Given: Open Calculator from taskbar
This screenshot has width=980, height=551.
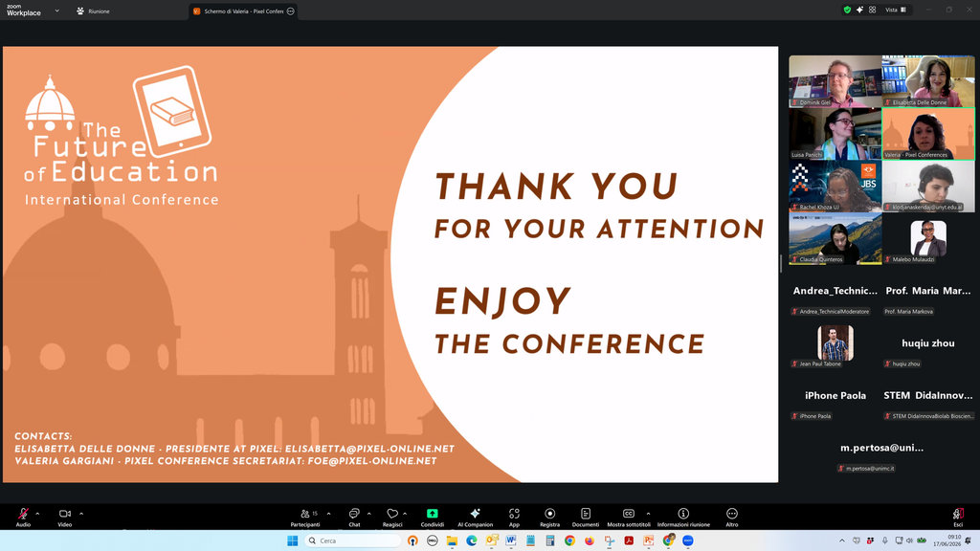Looking at the screenshot, I should coord(550,540).
